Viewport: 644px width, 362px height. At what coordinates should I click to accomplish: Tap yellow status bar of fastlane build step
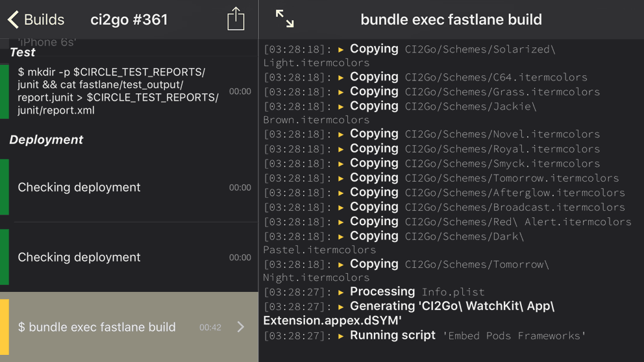tap(5, 327)
